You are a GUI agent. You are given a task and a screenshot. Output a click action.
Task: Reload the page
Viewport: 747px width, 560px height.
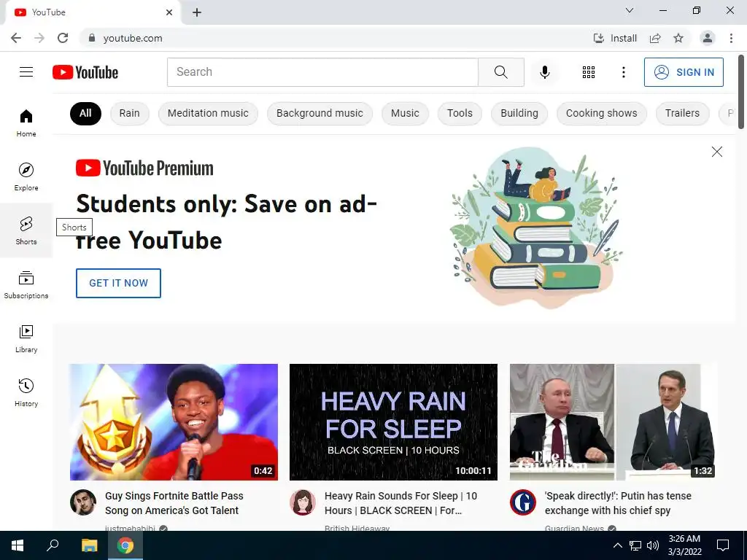(63, 38)
